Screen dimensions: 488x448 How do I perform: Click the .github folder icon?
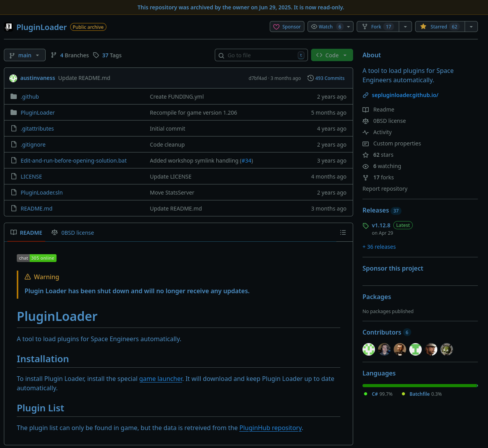click(x=14, y=96)
